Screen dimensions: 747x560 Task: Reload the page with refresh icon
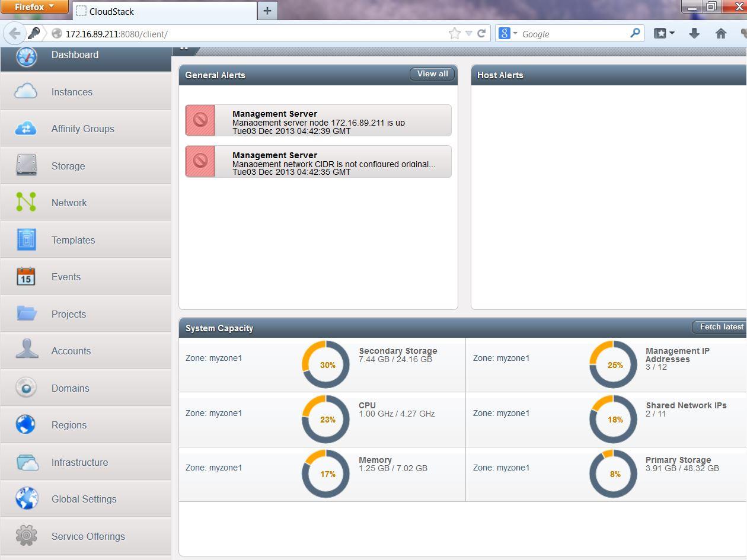point(481,34)
